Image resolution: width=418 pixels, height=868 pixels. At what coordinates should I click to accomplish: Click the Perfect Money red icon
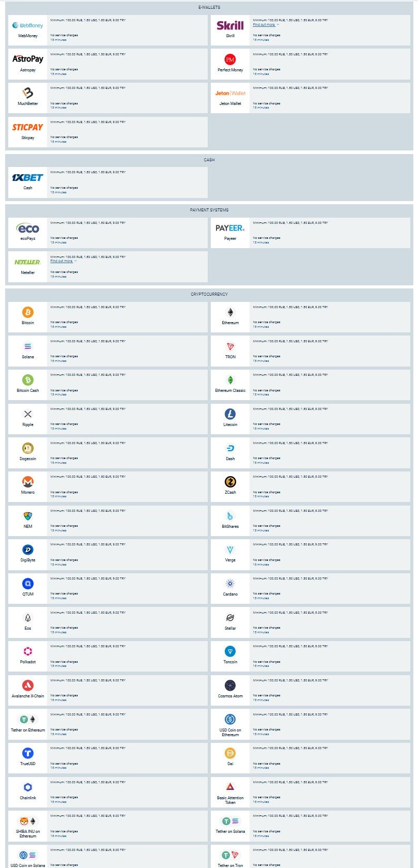point(230,59)
